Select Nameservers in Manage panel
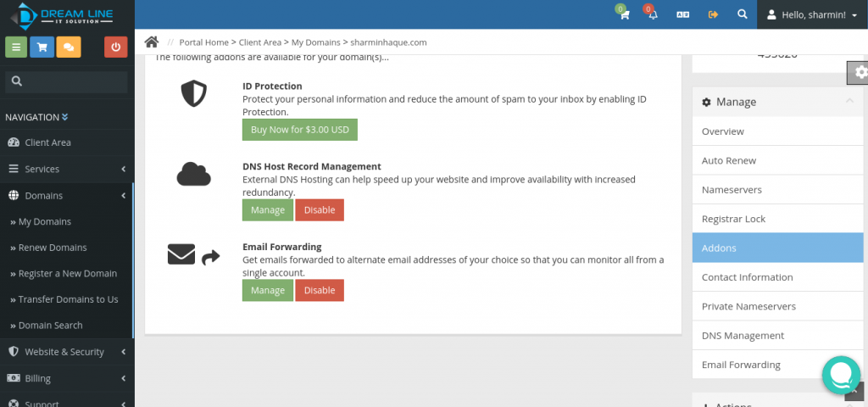 point(778,189)
